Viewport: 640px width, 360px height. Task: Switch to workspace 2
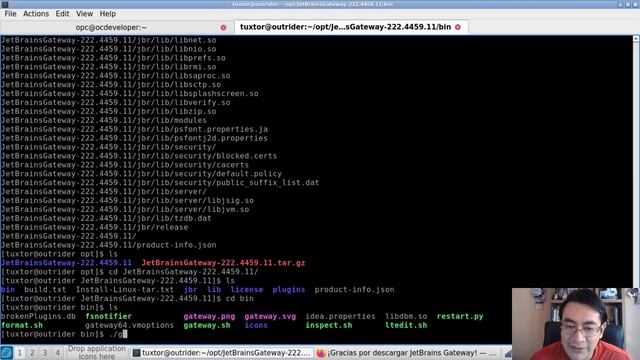[32, 353]
